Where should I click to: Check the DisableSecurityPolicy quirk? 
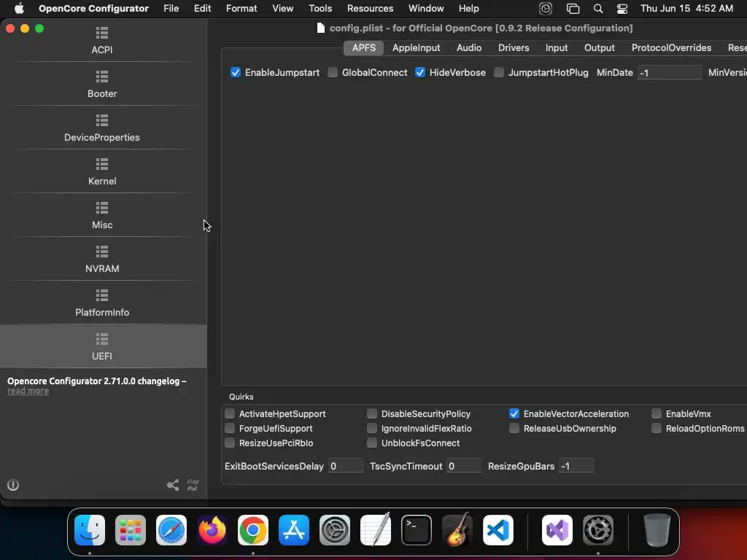click(x=372, y=413)
